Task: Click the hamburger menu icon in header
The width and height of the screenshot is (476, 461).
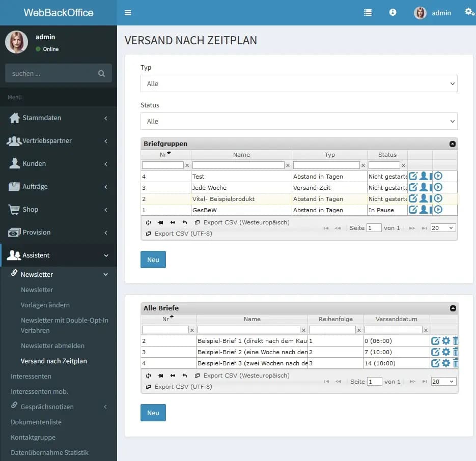Action: [128, 13]
